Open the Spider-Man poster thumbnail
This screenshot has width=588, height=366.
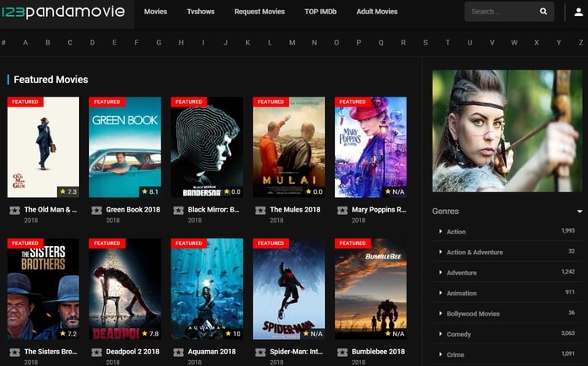coord(289,289)
